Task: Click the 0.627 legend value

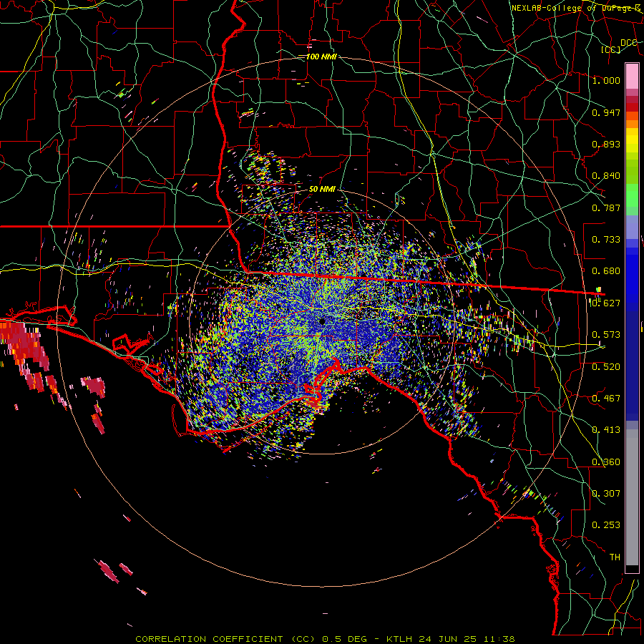Action: click(606, 303)
